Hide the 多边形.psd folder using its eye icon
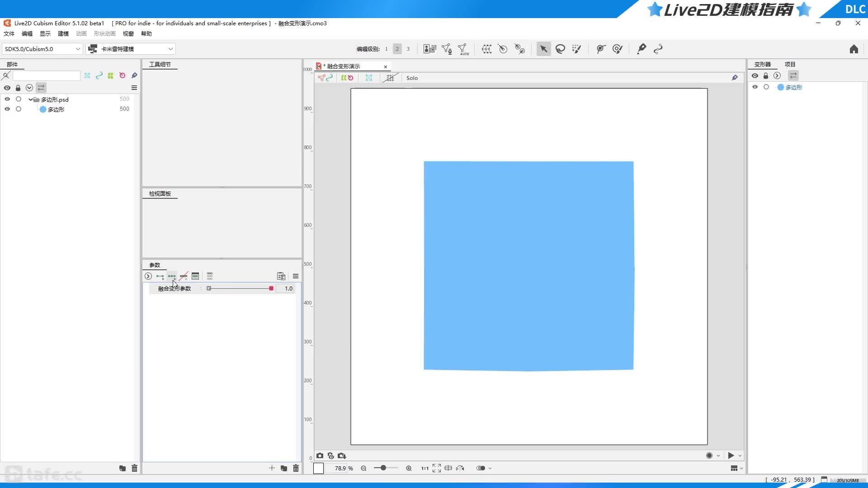This screenshot has height=488, width=868. click(x=7, y=99)
